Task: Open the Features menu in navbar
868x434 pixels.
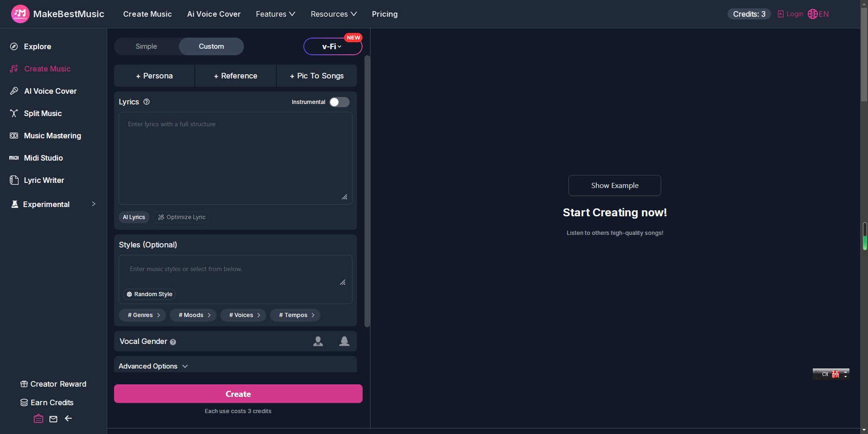Action: coord(275,14)
